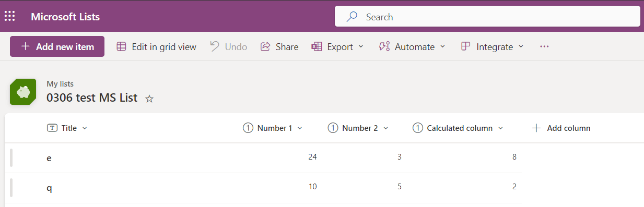Image resolution: width=644 pixels, height=207 pixels.
Task: Click the number type icon beside Number 1
Action: tap(248, 128)
